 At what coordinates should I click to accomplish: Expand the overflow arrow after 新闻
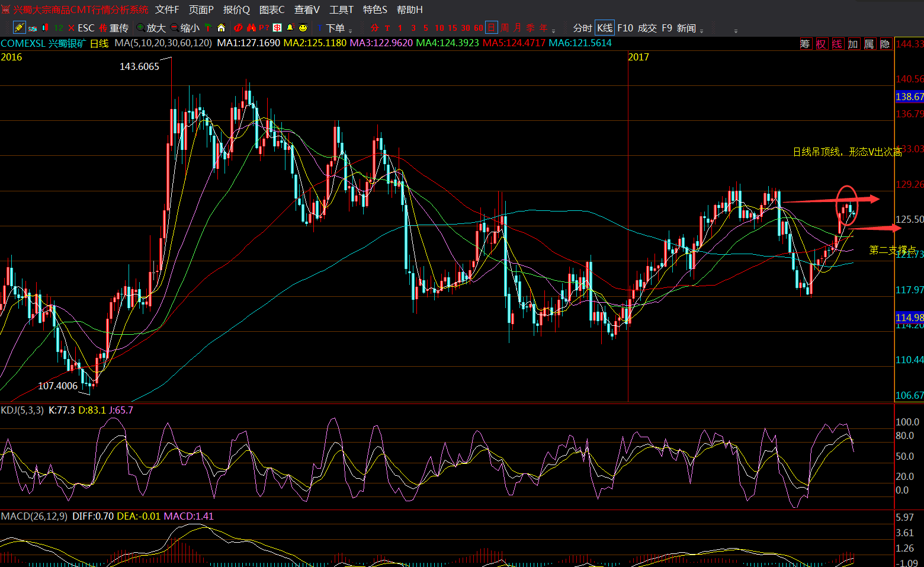coord(702,30)
